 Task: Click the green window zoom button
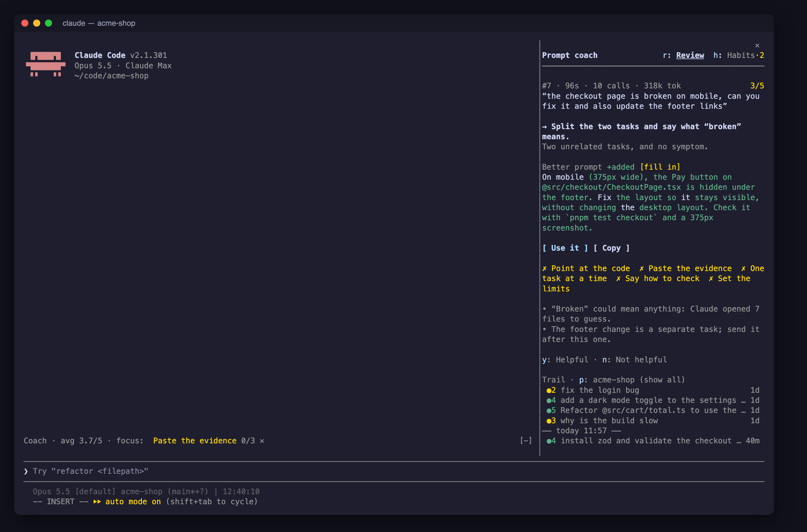(x=48, y=23)
